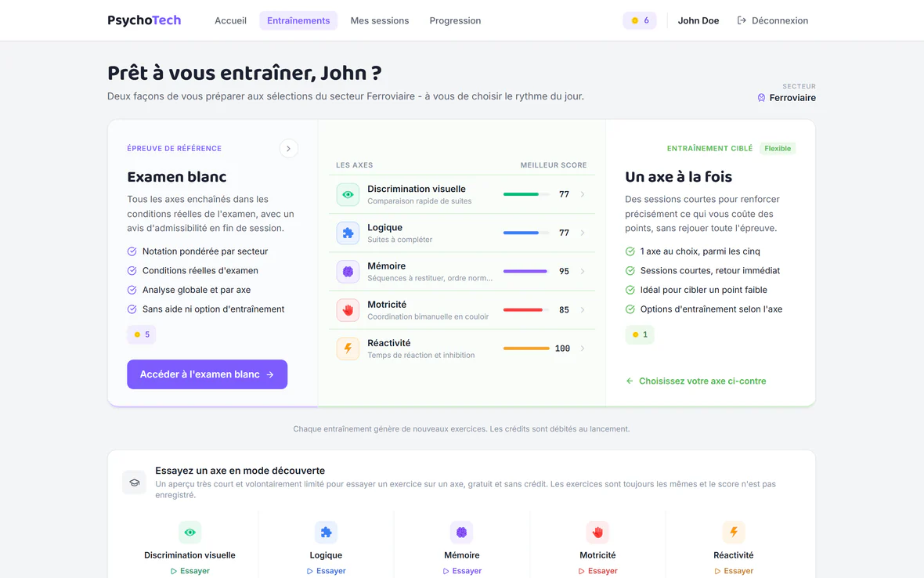Viewport: 924px width, 578px height.
Task: Click the PsychoTech logo
Action: pyautogui.click(x=144, y=20)
